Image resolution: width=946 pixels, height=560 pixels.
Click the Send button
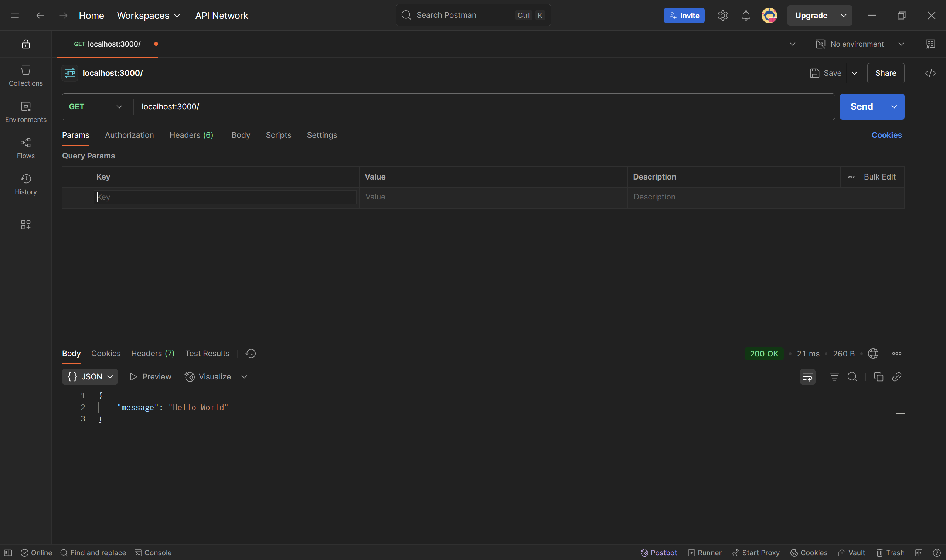point(861,107)
